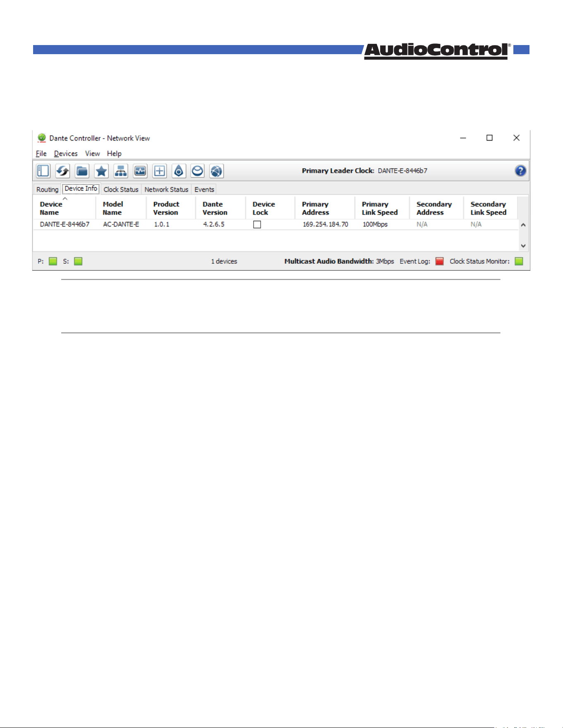Maximize the Dante Controller window
The height and width of the screenshot is (728, 563).
[x=489, y=138]
